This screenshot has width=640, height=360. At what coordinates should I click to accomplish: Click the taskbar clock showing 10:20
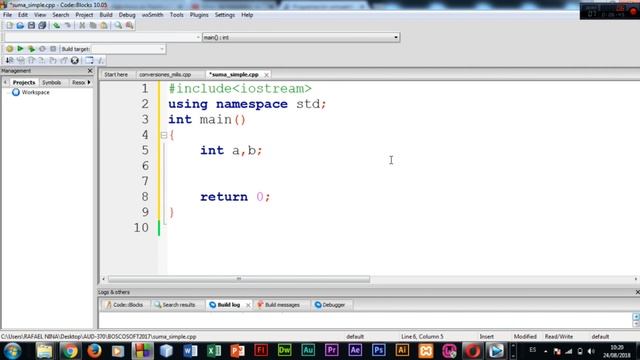(617, 351)
